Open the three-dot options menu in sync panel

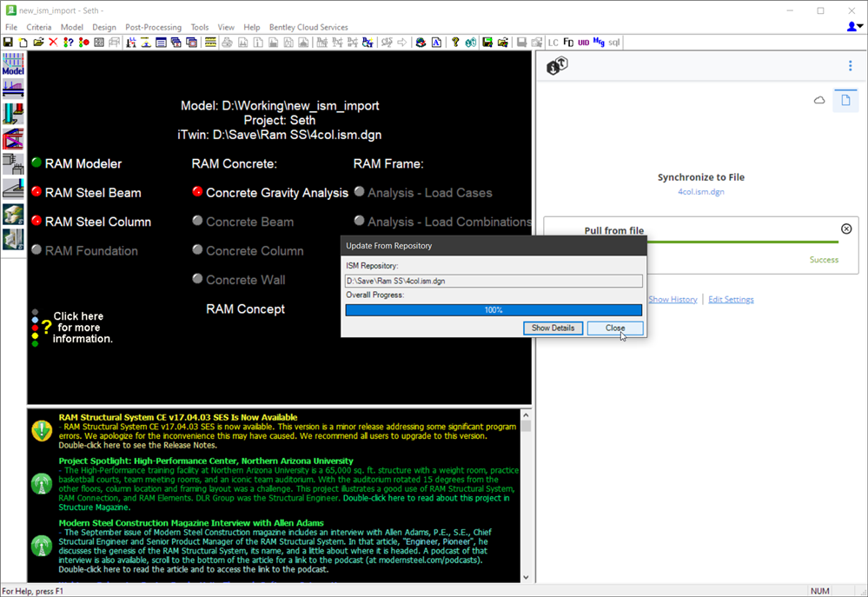click(x=851, y=66)
